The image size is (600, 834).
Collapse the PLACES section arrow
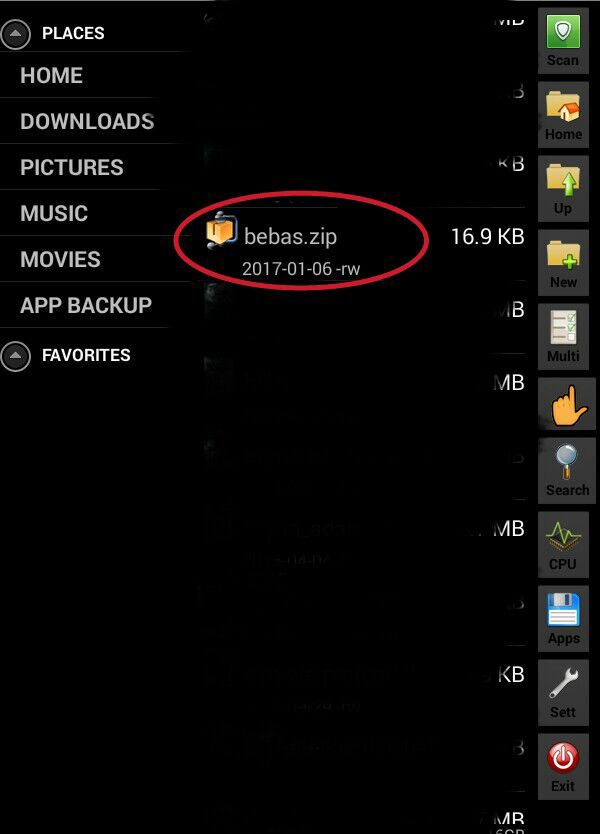point(16,34)
